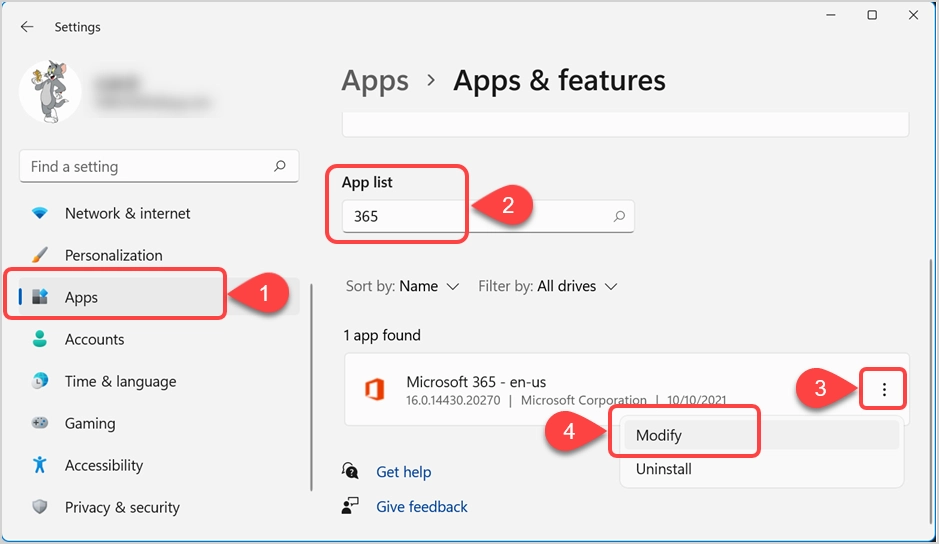This screenshot has width=939, height=544.
Task: Click the search icon in App list field
Action: coord(619,216)
